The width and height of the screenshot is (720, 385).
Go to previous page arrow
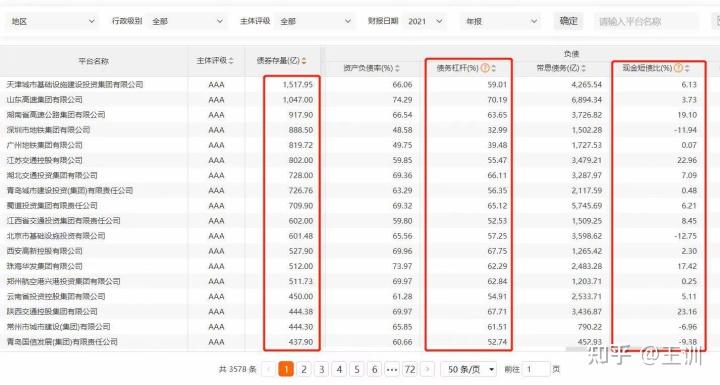pyautogui.click(x=269, y=369)
